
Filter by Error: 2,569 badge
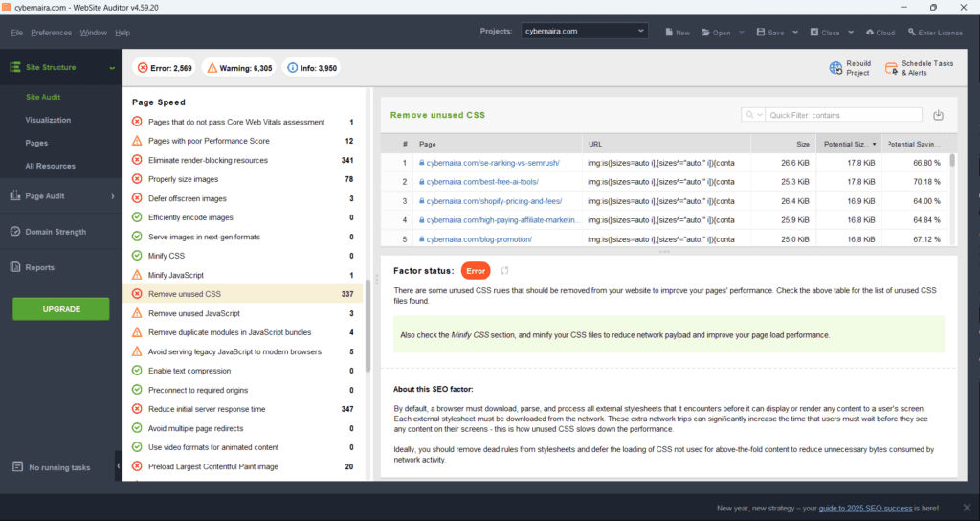pos(165,68)
